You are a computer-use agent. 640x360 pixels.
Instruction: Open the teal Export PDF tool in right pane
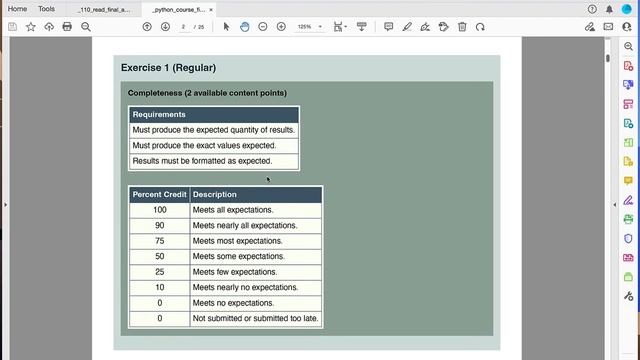click(628, 123)
